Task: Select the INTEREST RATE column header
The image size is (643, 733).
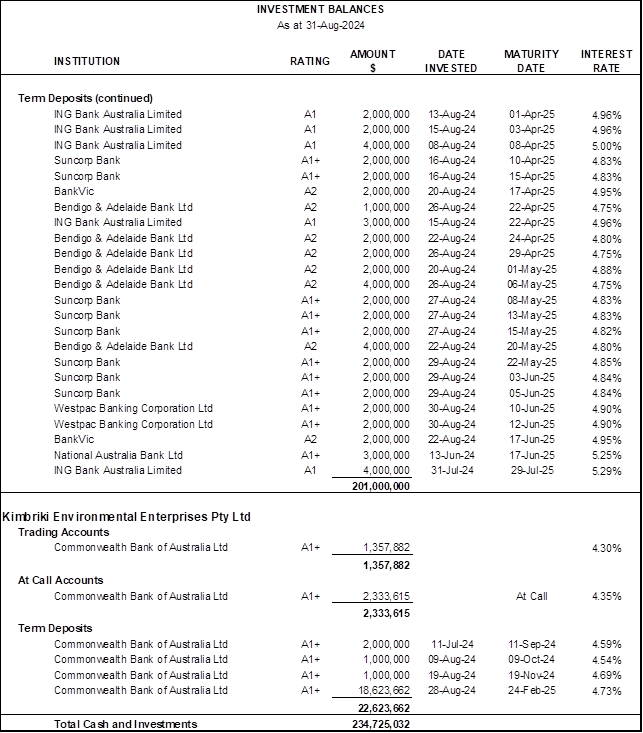Action: tap(607, 61)
